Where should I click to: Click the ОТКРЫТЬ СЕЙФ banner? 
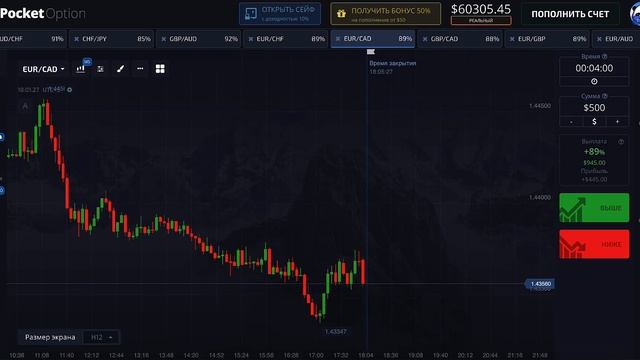tap(280, 14)
